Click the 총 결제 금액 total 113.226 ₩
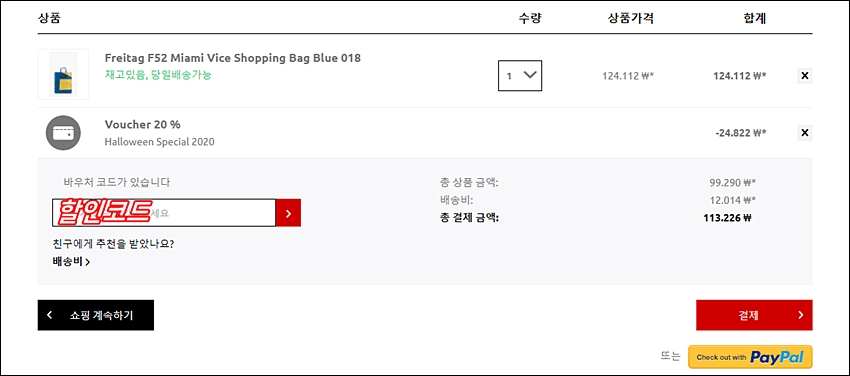The height and width of the screenshot is (376, 850). click(727, 218)
